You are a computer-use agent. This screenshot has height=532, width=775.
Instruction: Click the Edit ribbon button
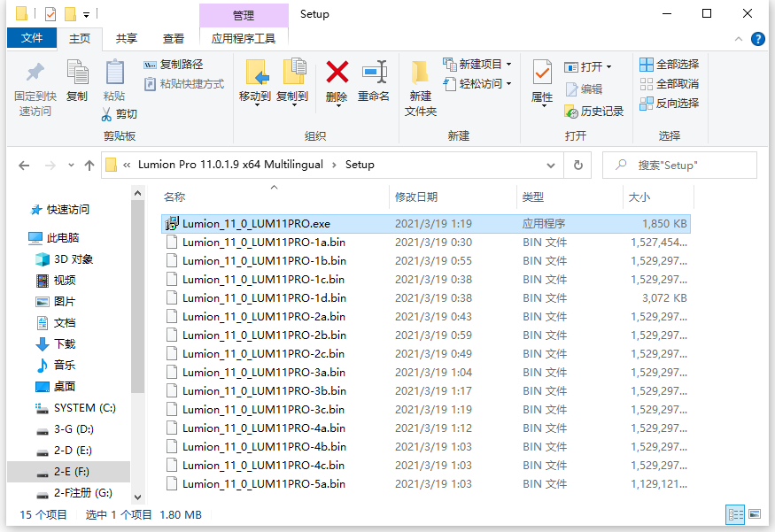[x=584, y=89]
